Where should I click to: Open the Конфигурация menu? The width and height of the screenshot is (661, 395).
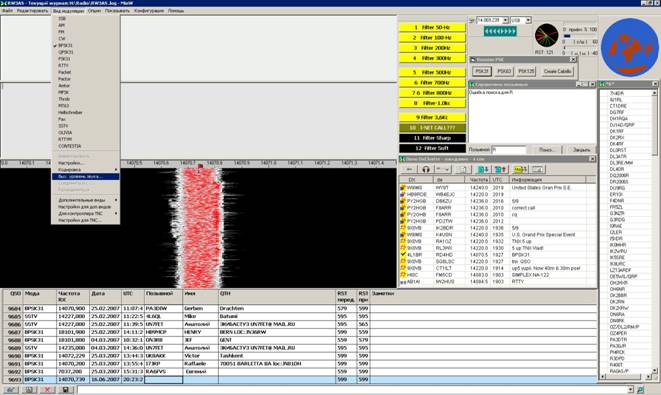point(149,11)
